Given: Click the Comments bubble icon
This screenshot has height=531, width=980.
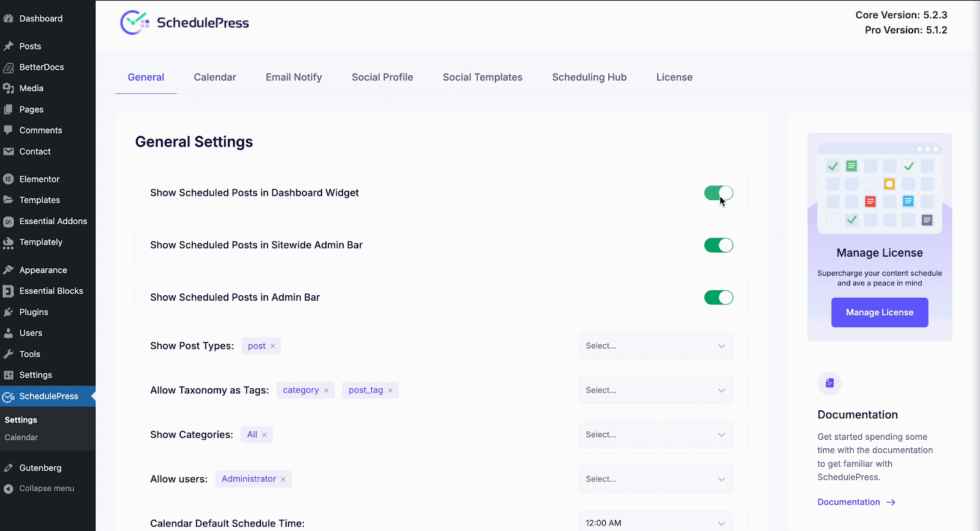Looking at the screenshot, I should pos(9,130).
